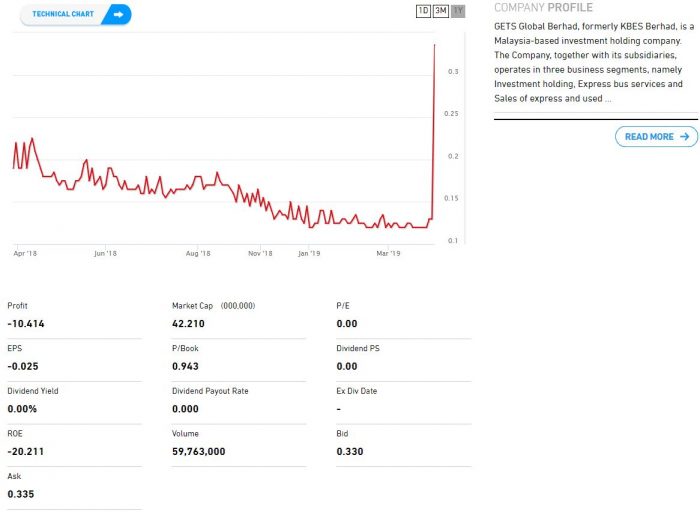Click the blue arrow icon beside Technical Chart
This screenshot has height=512, width=700.
pos(118,14)
